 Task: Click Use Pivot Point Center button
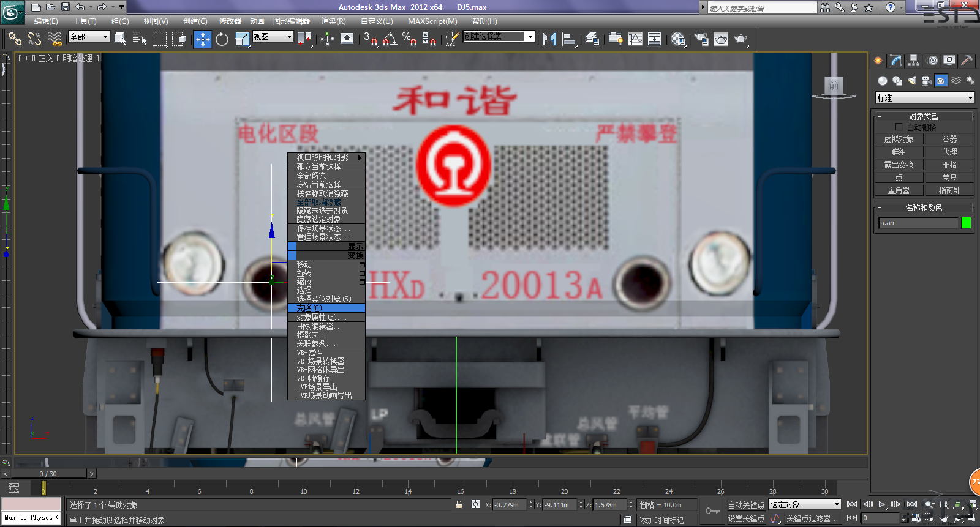pos(304,39)
